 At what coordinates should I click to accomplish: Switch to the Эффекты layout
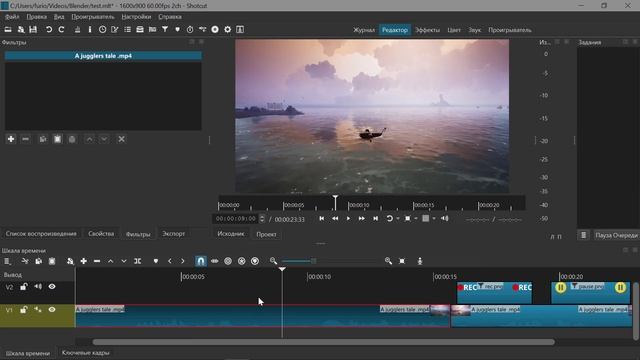pos(427,30)
